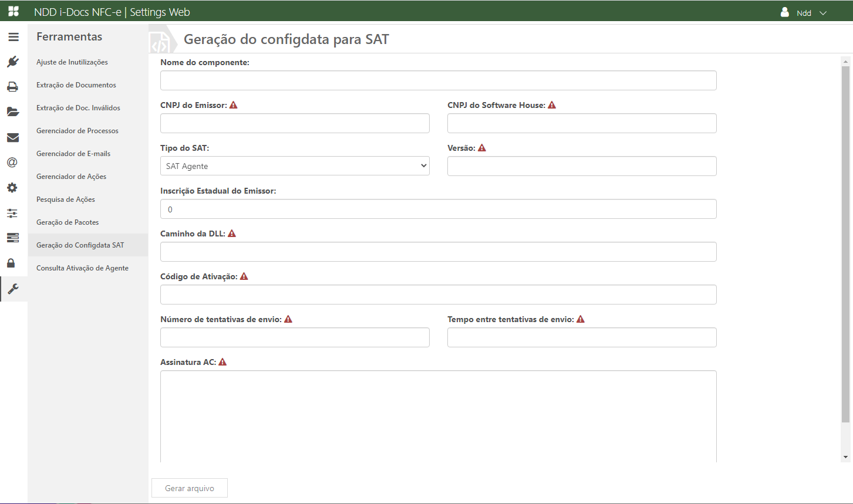The image size is (853, 504).
Task: Select the wrench tools sidebar icon
Action: click(13, 288)
